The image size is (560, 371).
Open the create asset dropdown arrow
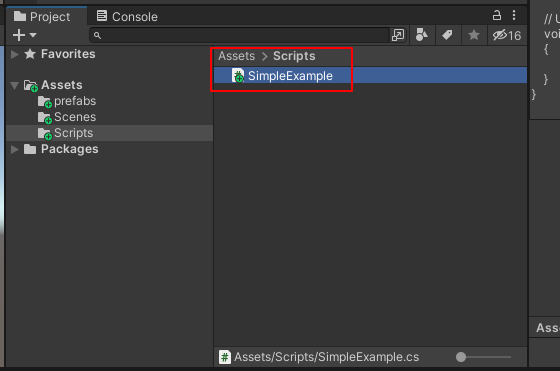pyautogui.click(x=33, y=35)
